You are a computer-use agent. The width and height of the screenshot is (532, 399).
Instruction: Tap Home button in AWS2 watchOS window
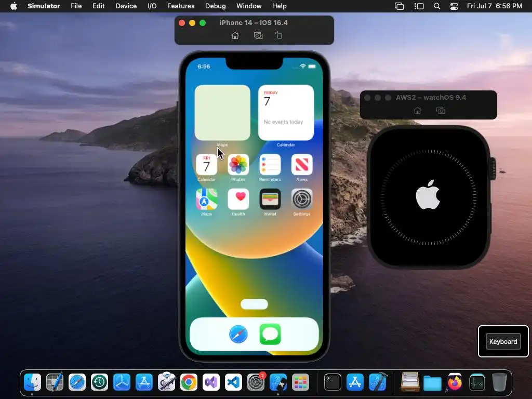tap(417, 111)
